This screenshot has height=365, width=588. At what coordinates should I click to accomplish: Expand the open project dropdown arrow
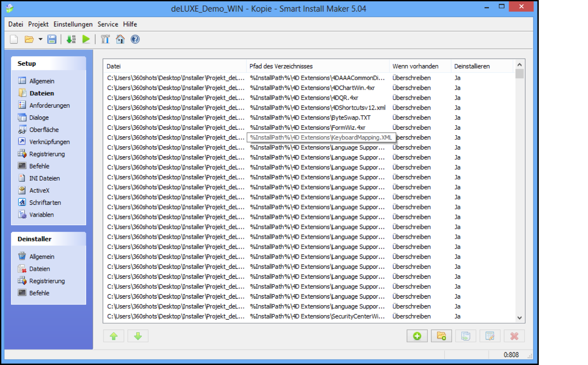point(40,39)
